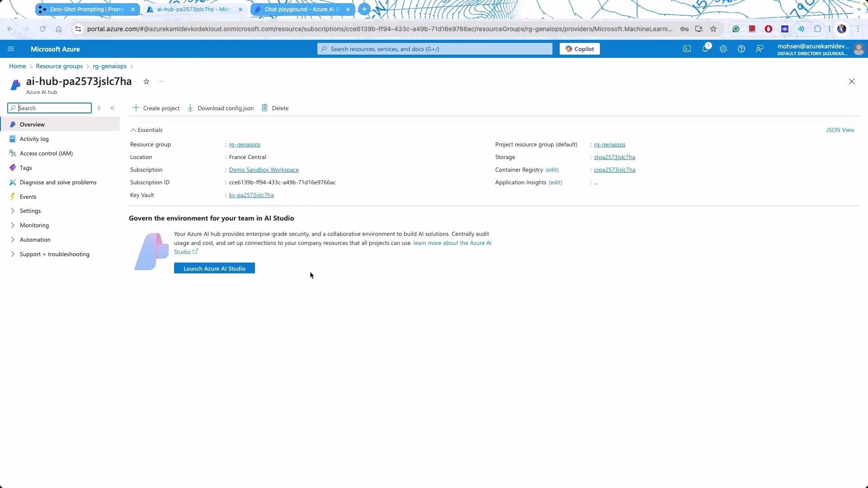Open notifications bell icon

point(705,49)
